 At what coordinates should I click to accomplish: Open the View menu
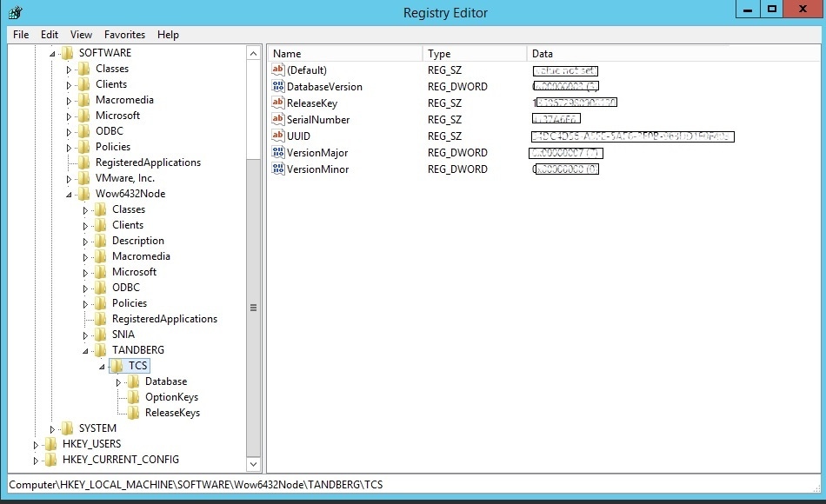coord(79,34)
